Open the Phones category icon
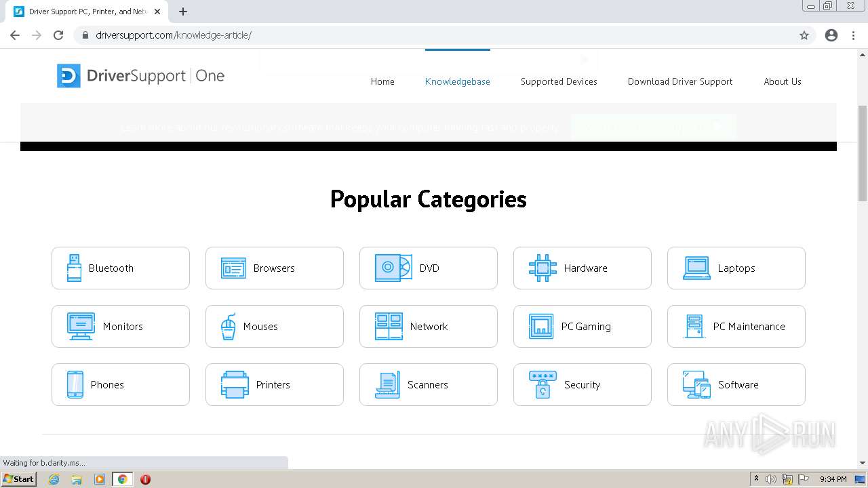The height and width of the screenshot is (488, 868). tap(75, 384)
